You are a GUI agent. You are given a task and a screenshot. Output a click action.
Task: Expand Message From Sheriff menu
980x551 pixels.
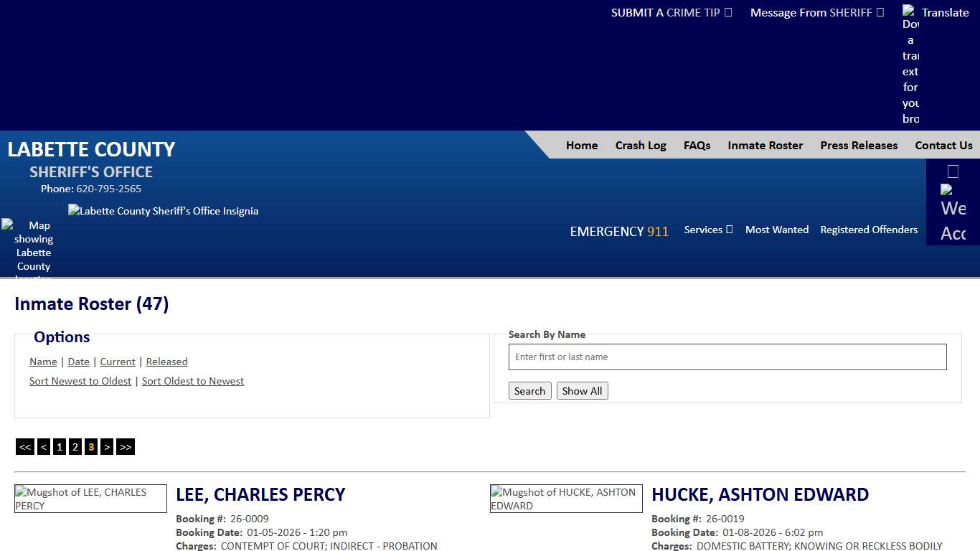tap(816, 12)
